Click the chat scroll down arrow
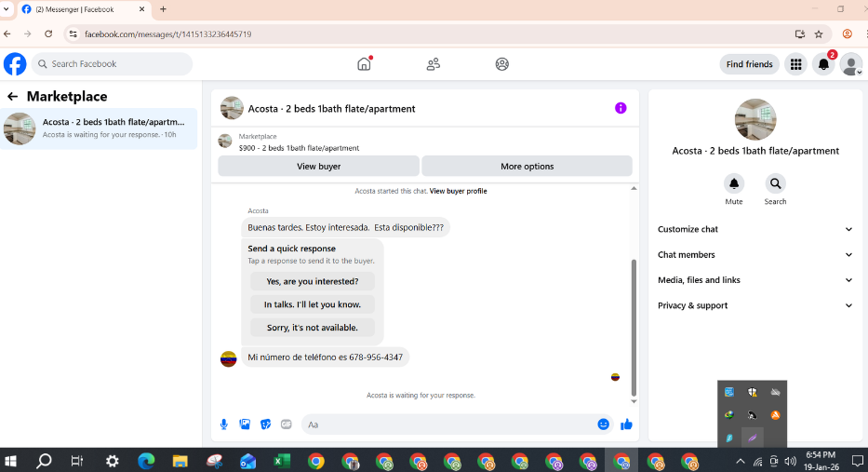 point(634,401)
